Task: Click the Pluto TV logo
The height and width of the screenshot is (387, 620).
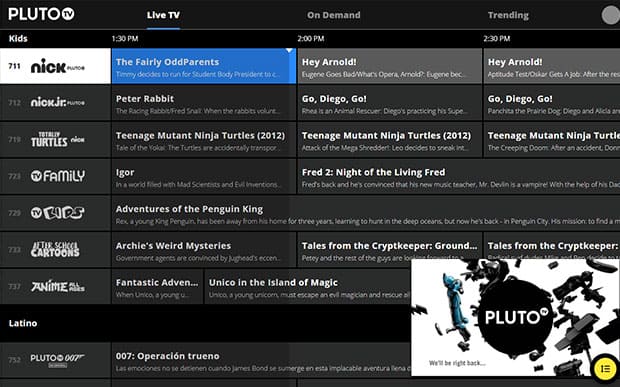Action: (41, 14)
